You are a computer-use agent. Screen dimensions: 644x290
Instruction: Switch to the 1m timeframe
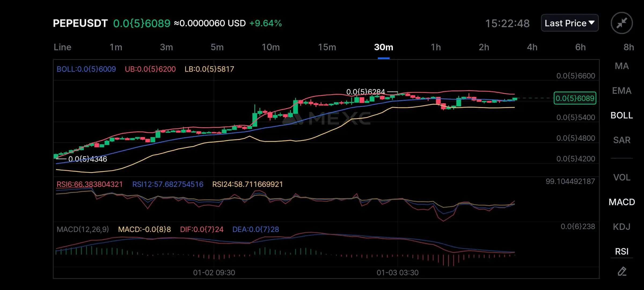point(116,47)
